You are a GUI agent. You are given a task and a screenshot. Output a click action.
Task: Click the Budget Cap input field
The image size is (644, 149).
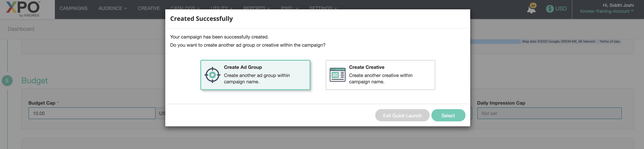pos(92,113)
